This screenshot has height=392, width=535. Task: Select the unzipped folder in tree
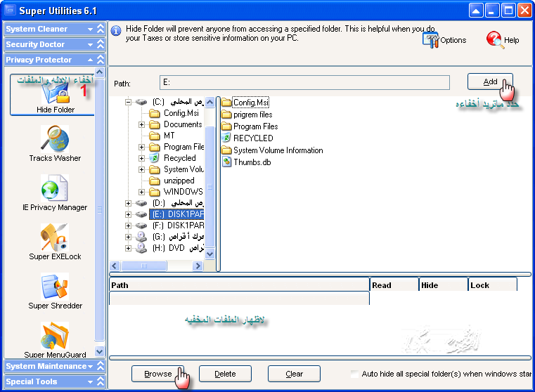pyautogui.click(x=172, y=181)
